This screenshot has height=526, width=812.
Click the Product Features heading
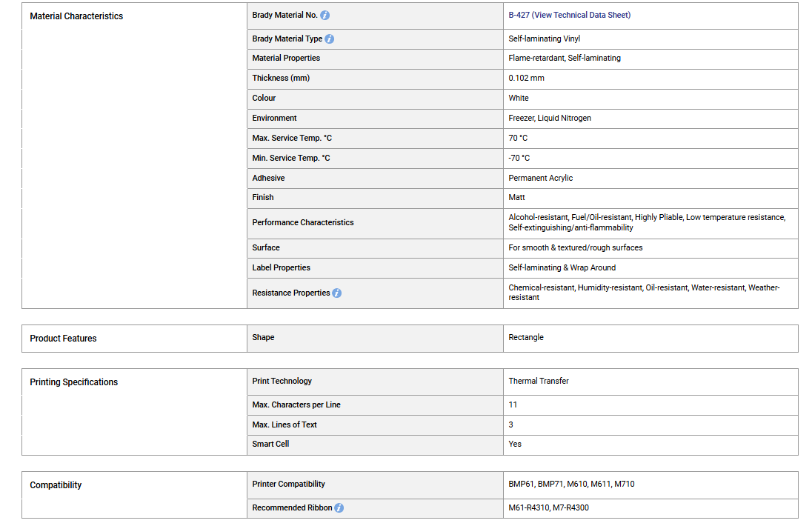[x=63, y=338]
